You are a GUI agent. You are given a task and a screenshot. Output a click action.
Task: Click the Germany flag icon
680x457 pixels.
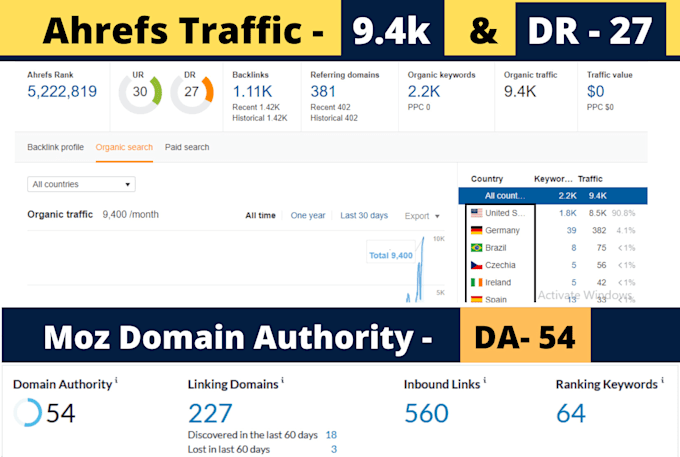point(477,230)
